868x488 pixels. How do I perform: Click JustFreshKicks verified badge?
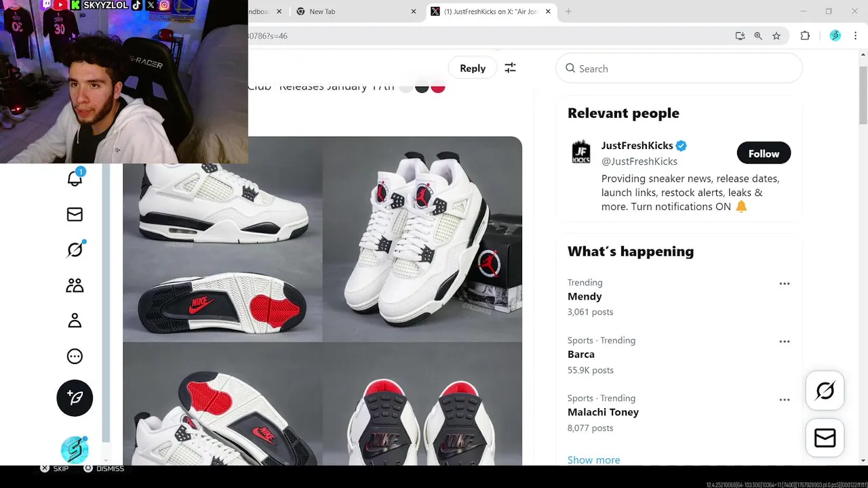click(681, 146)
